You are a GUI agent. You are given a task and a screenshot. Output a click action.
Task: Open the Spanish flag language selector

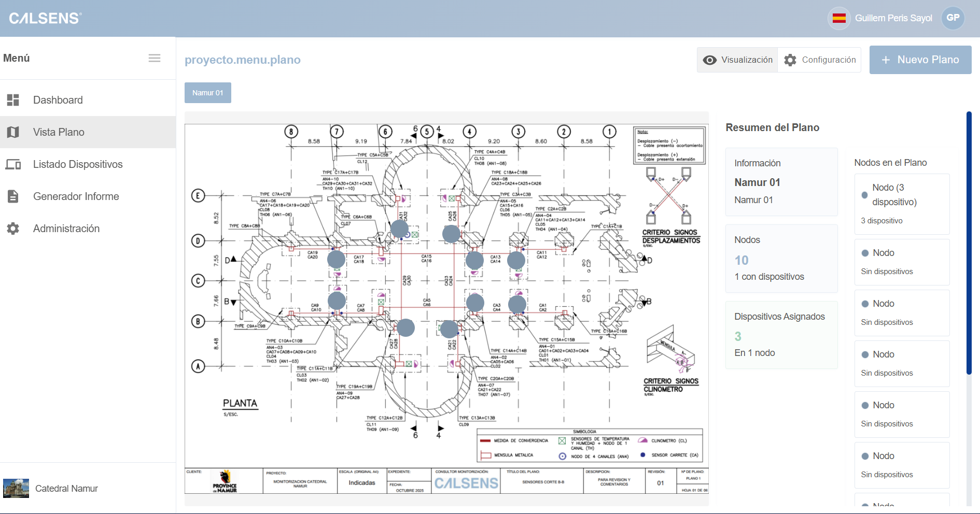coord(839,17)
